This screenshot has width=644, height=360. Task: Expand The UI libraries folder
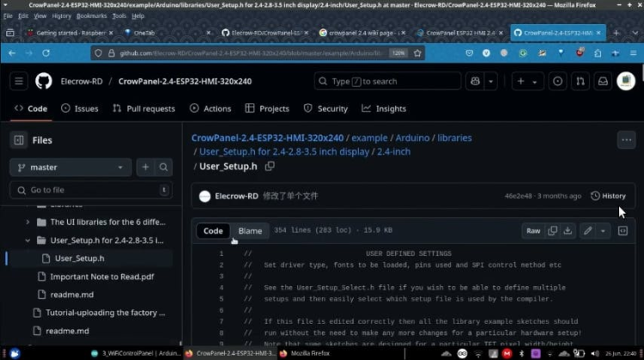pyautogui.click(x=28, y=222)
